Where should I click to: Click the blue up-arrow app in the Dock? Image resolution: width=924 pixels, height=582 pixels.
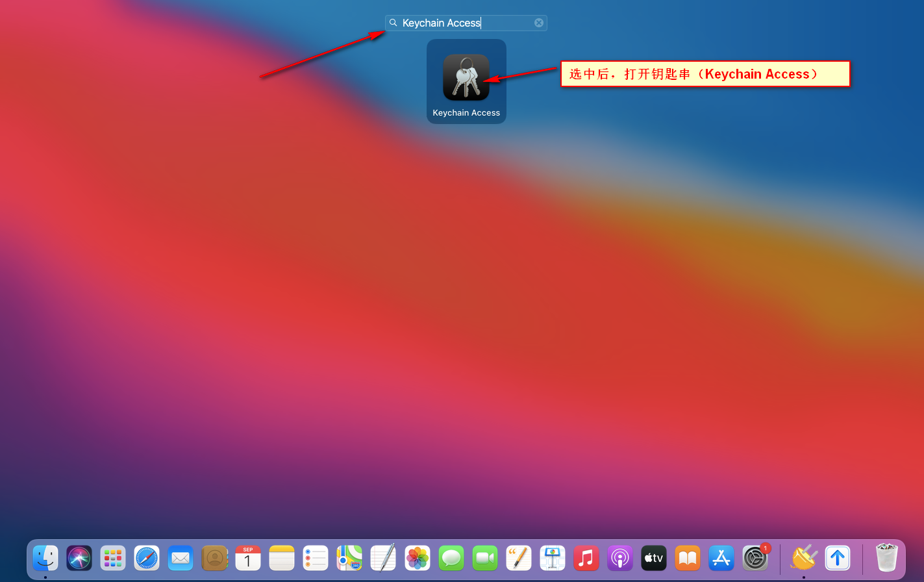coord(838,558)
